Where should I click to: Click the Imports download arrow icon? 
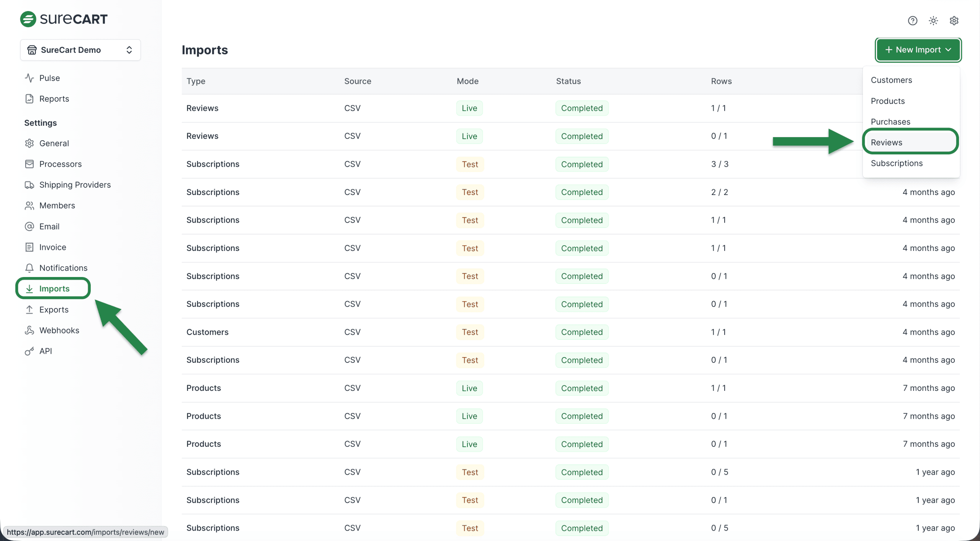coord(29,289)
